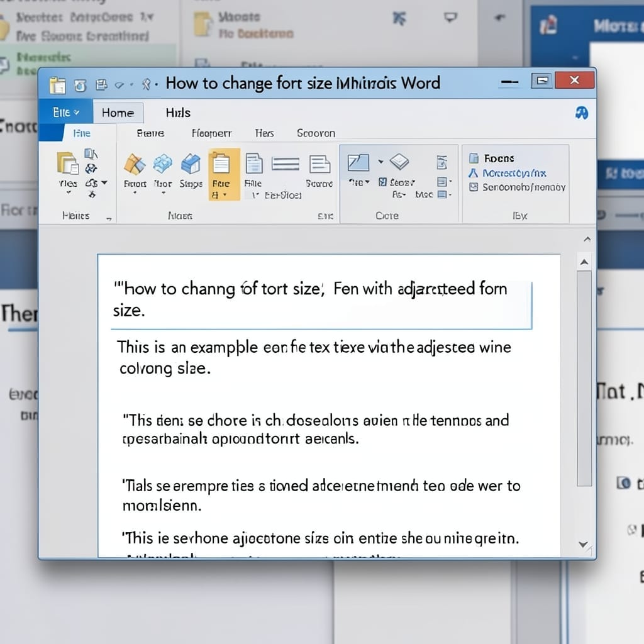Toggle the "Senoonob" checkbox option
The width and height of the screenshot is (644, 644).
pyautogui.click(x=474, y=187)
